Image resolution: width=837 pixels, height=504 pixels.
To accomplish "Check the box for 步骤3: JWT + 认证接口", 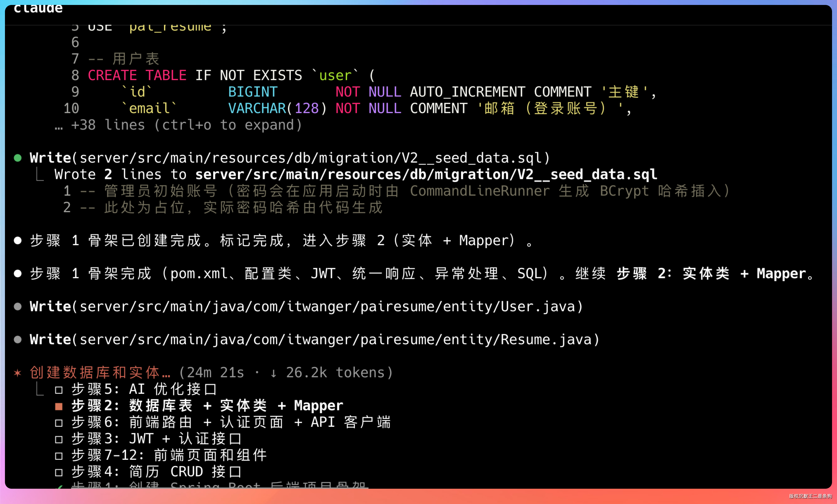I will 59,440.
